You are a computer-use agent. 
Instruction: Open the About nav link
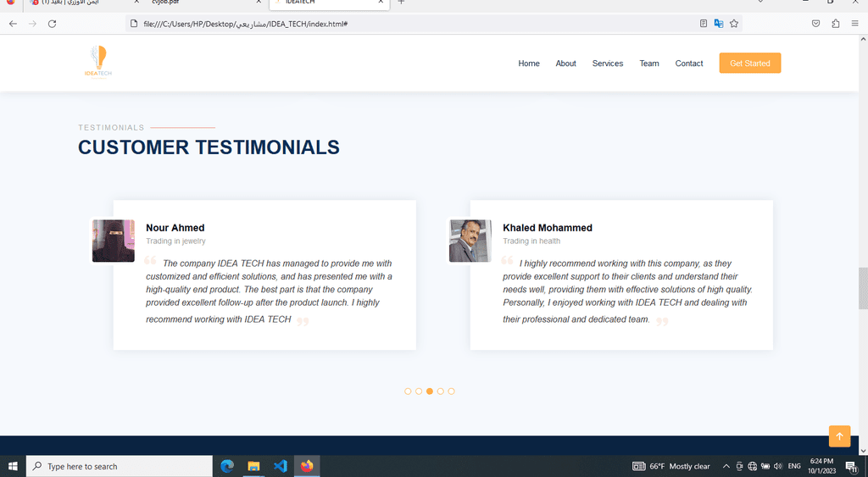tap(565, 63)
